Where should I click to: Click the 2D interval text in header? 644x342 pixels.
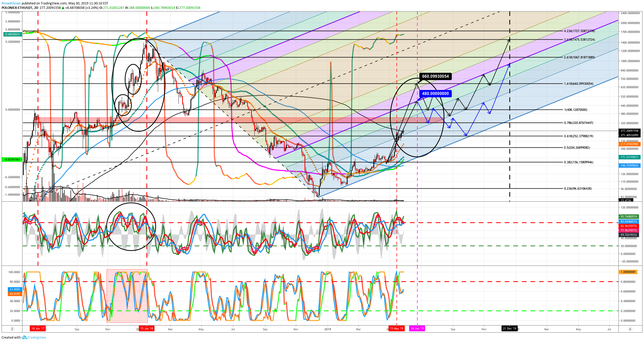tap(36, 8)
